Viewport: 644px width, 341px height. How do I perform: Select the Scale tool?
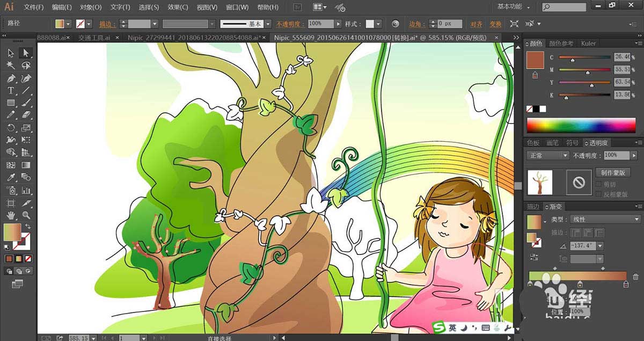click(26, 128)
